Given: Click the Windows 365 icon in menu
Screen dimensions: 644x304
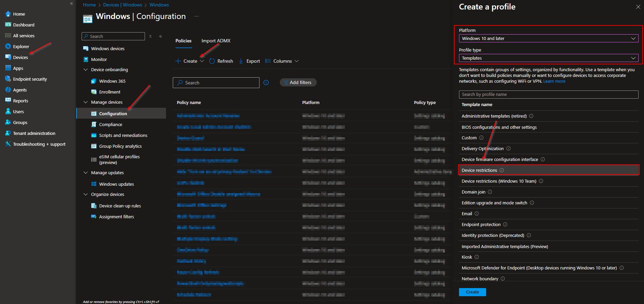Looking at the screenshot, I should (x=94, y=81).
